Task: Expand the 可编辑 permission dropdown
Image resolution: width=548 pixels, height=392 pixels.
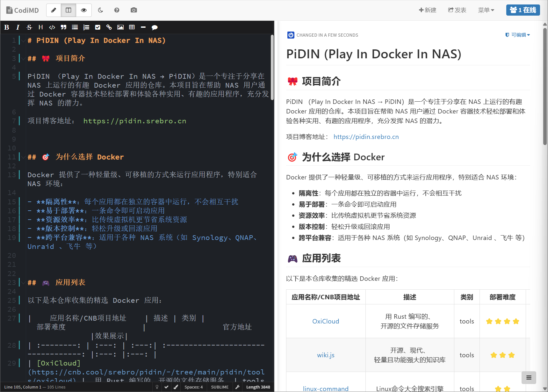Action: click(518, 35)
